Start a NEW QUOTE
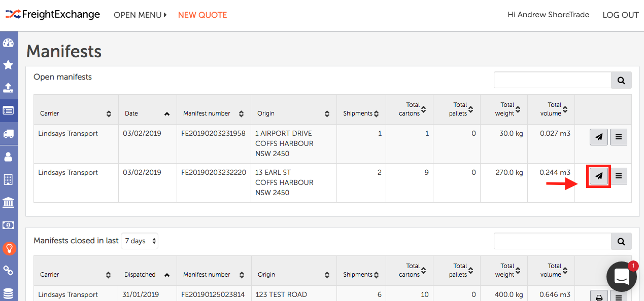Viewport: 644px width, 301px height. point(202,15)
